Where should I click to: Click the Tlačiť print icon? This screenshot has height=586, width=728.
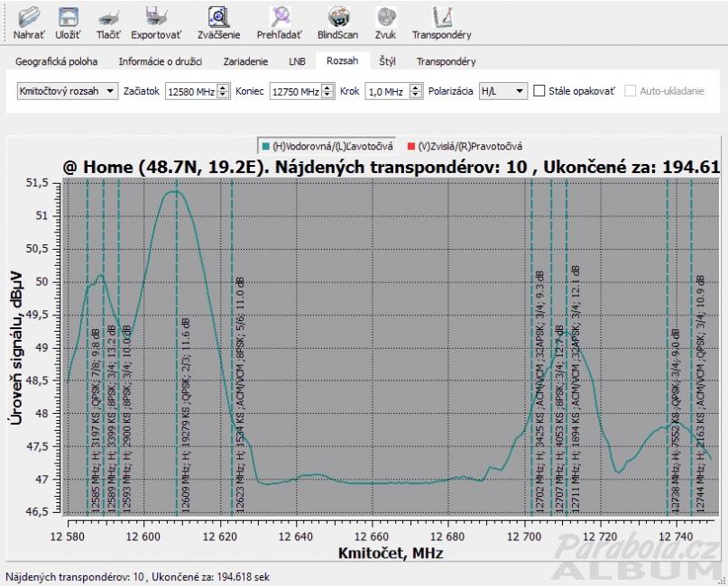pos(108,23)
